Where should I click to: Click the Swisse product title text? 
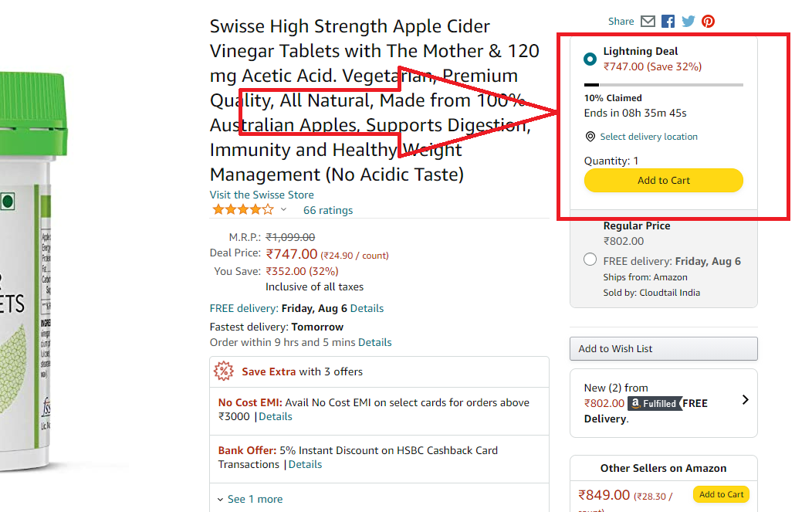pyautogui.click(x=374, y=100)
